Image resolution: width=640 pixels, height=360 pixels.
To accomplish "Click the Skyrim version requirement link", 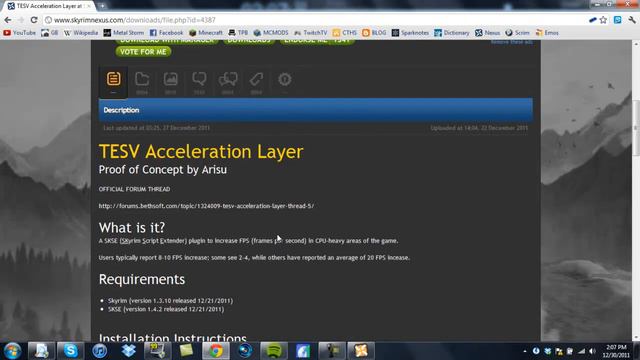I will [170, 300].
